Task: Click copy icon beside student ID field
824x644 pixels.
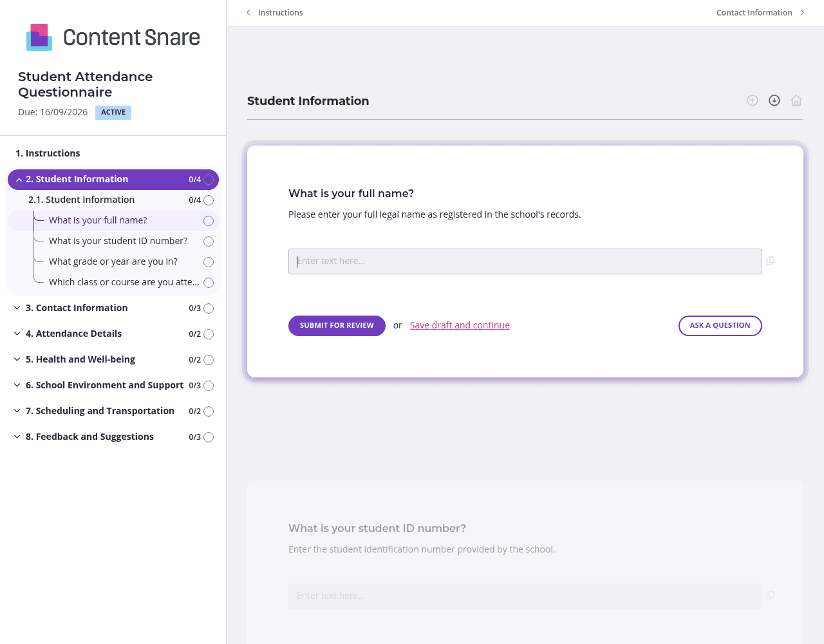Action: click(x=771, y=596)
